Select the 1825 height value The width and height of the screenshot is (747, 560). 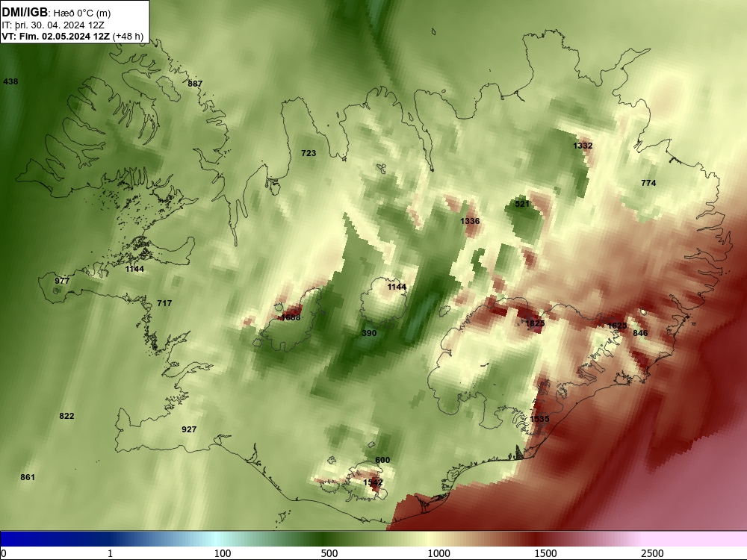[x=535, y=324]
